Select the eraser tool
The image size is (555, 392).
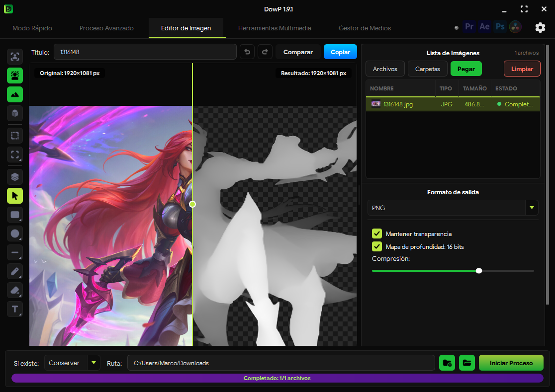tap(15, 290)
